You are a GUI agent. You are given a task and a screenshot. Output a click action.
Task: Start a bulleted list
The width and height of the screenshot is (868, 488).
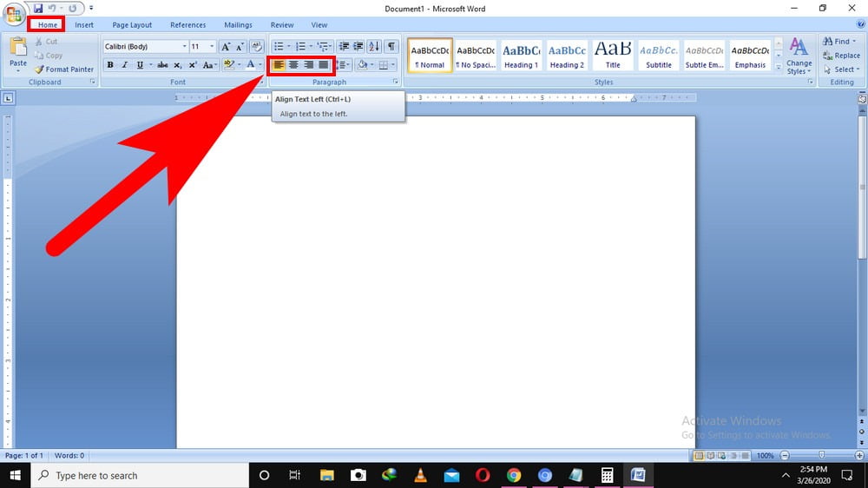tap(279, 47)
